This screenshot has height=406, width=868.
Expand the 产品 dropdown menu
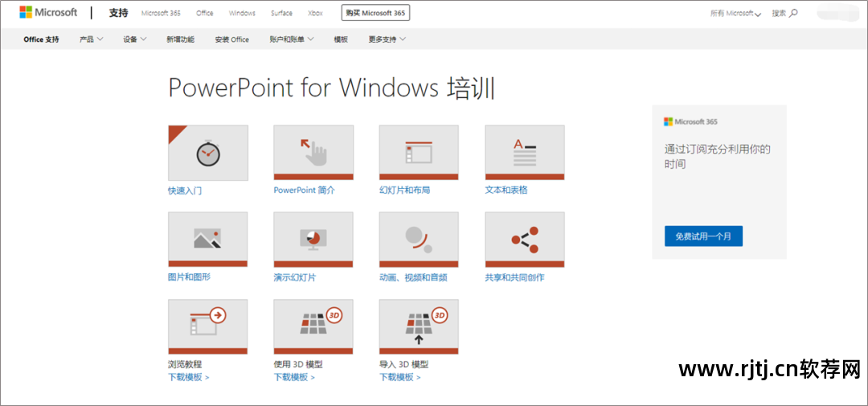pos(92,39)
